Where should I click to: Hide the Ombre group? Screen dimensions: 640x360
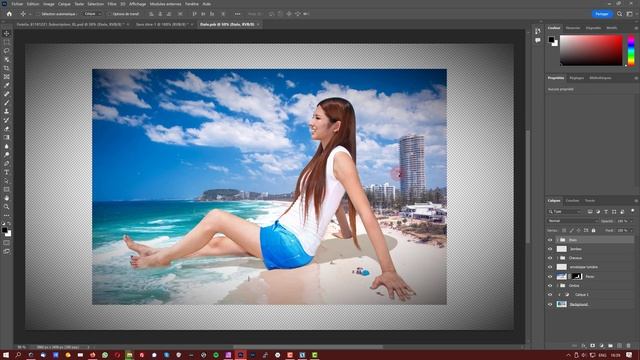(x=550, y=286)
